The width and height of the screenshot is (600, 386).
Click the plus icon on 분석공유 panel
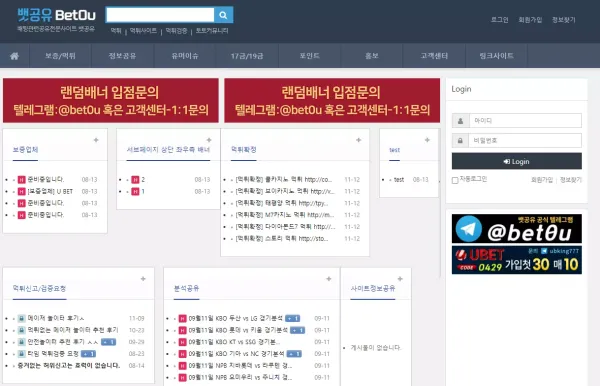[329, 279]
